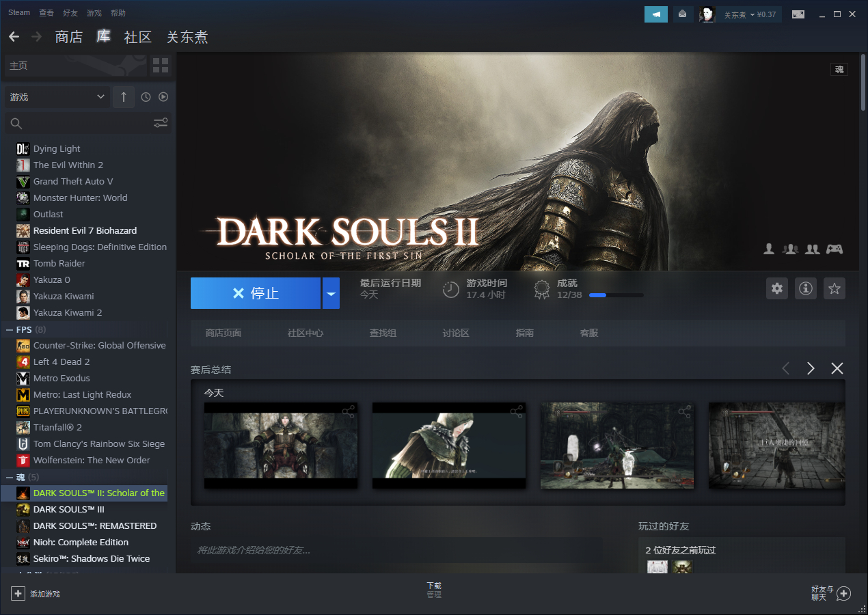Click the library search field

click(88, 123)
